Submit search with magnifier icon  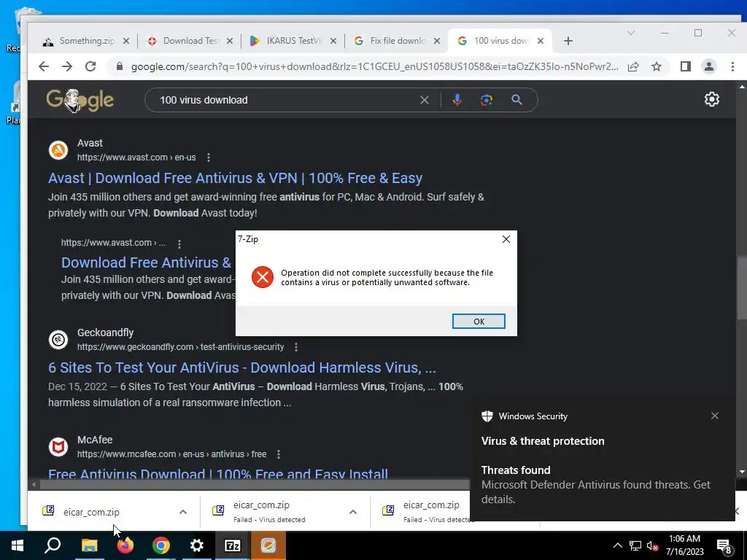point(517,100)
